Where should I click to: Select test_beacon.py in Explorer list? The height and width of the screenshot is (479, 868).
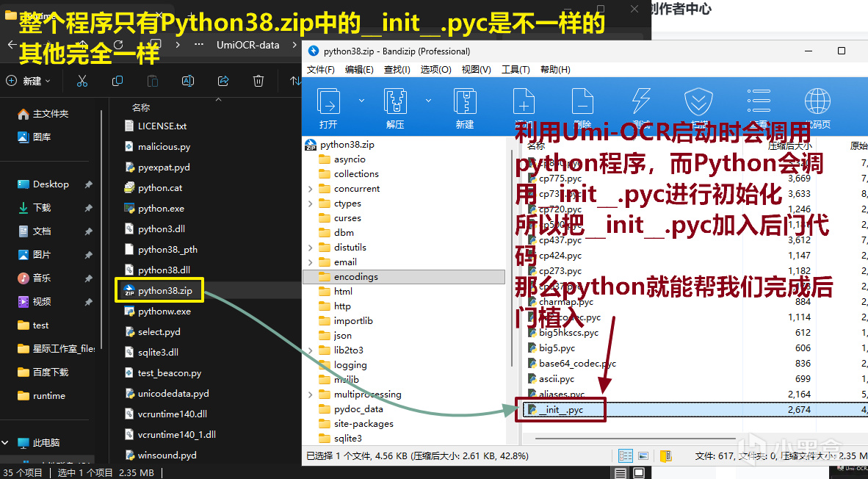(x=163, y=373)
